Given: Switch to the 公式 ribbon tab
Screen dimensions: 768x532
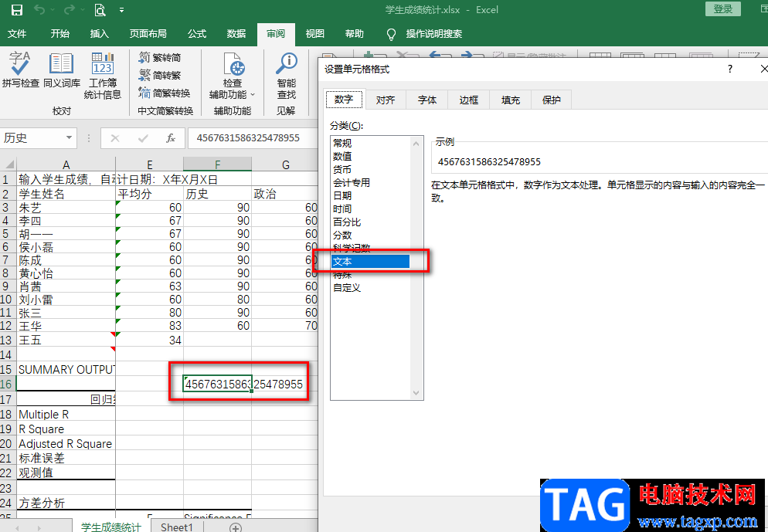Looking at the screenshot, I should 197,34.
